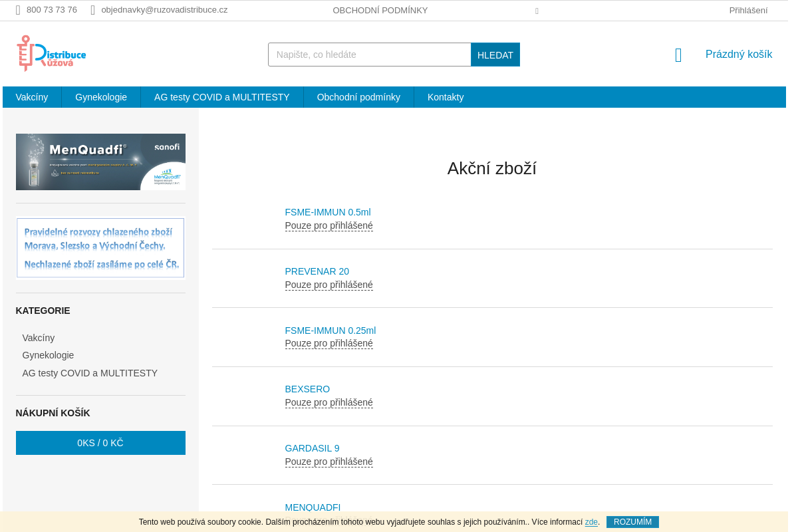The width and height of the screenshot is (798, 532).
Task: Click the chilled goods delivery info banner
Action: click(100, 248)
